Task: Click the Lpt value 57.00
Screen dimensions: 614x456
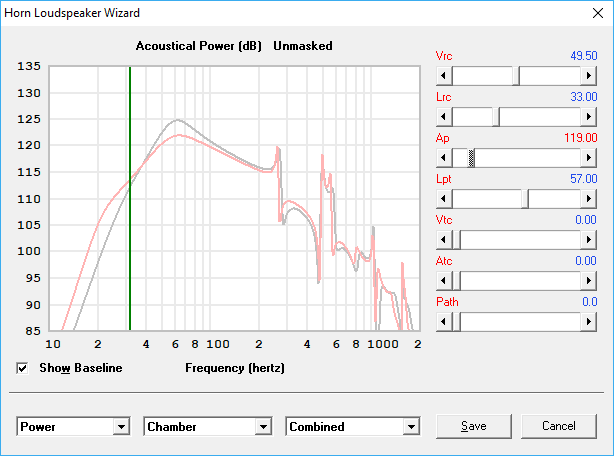Action: (x=584, y=179)
